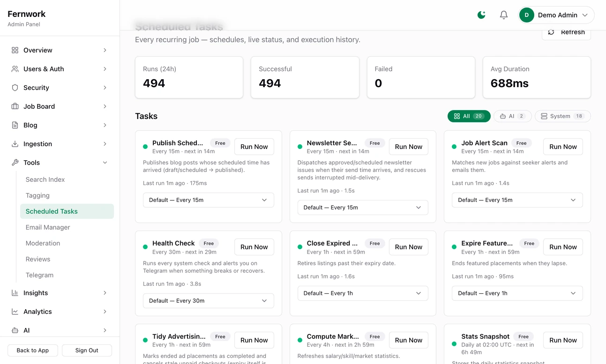Screen dimensions: 606x364
Task: Click the refresh arrows icon
Action: pos(551,32)
